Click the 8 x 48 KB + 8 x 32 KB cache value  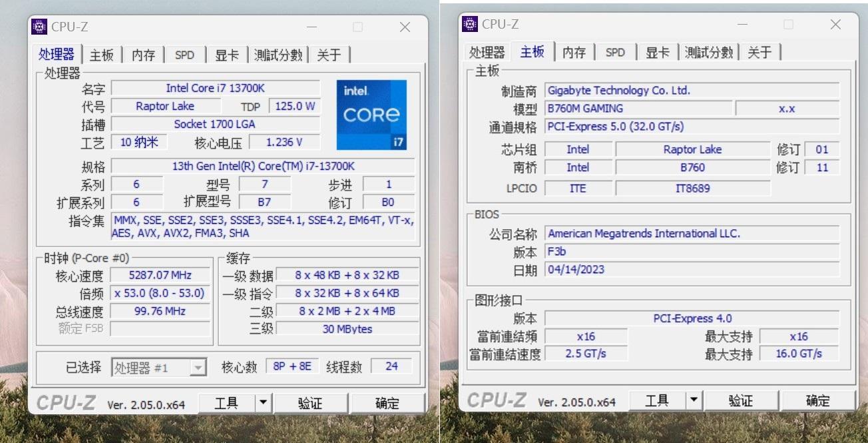point(347,275)
